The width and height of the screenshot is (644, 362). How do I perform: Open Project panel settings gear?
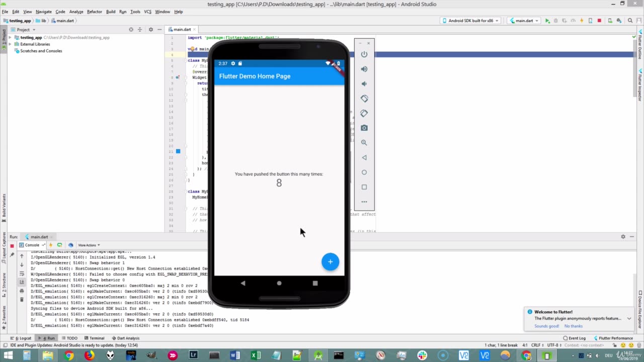[x=150, y=30]
